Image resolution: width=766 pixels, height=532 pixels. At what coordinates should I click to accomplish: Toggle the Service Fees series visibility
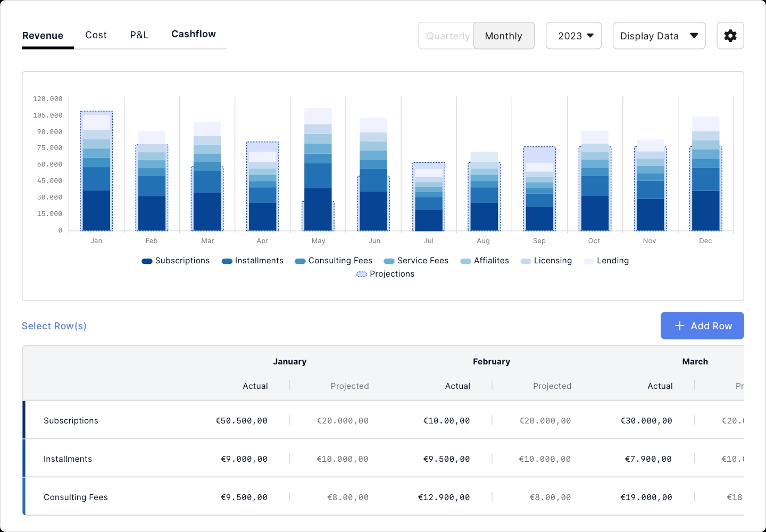coord(388,261)
